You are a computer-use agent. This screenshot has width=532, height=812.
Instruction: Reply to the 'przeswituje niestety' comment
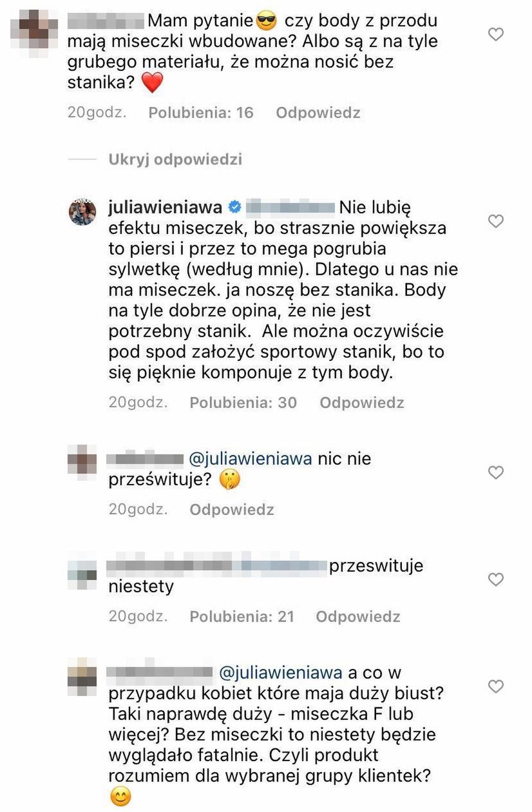point(357,617)
